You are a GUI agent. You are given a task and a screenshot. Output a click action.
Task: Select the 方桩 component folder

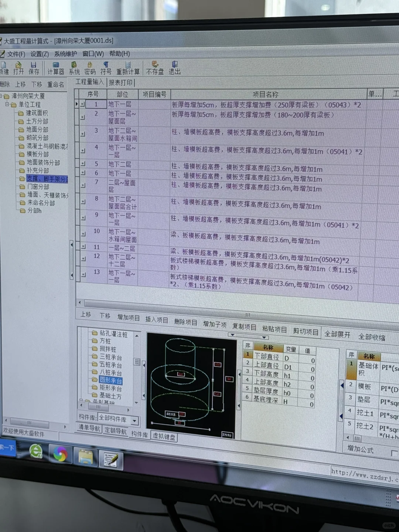pos(102,341)
